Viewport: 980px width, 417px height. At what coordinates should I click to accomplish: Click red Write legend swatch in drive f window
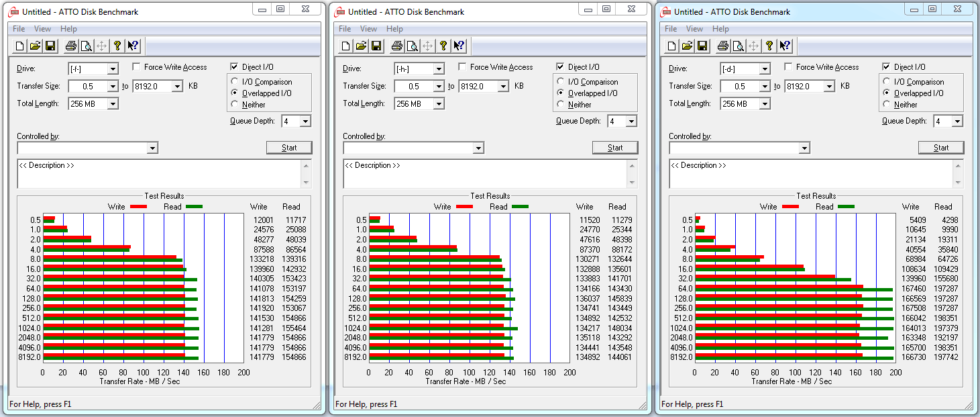coord(138,207)
